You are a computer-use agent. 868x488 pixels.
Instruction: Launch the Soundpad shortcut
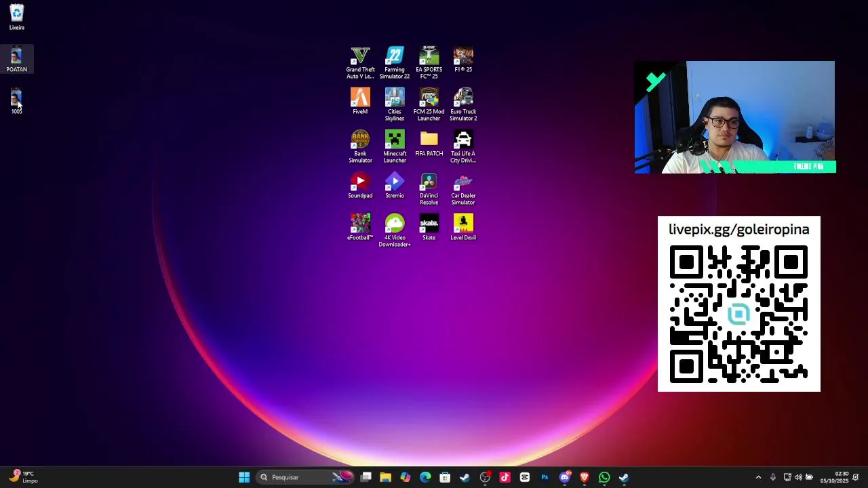coord(360,186)
